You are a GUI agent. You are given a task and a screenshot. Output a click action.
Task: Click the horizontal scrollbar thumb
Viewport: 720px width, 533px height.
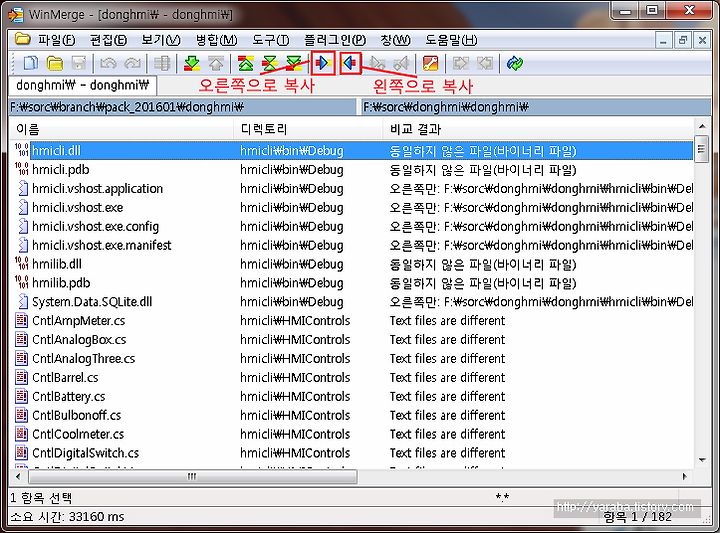tap(192, 477)
